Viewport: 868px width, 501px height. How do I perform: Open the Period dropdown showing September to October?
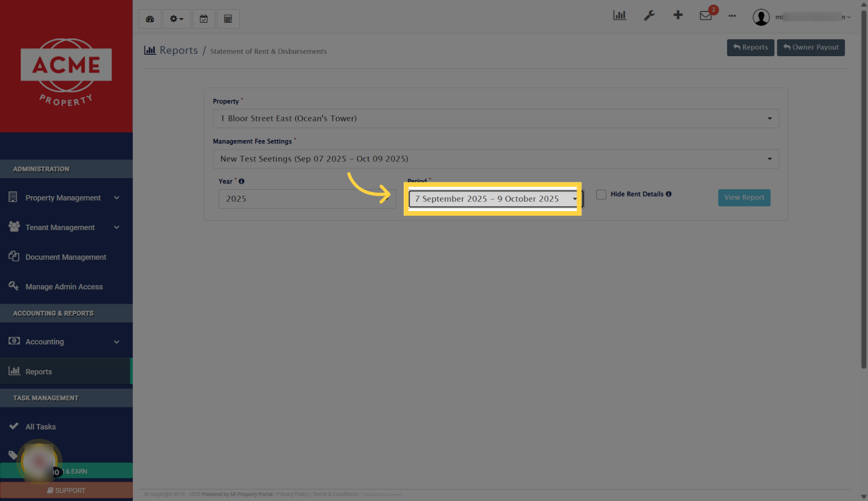pos(494,199)
